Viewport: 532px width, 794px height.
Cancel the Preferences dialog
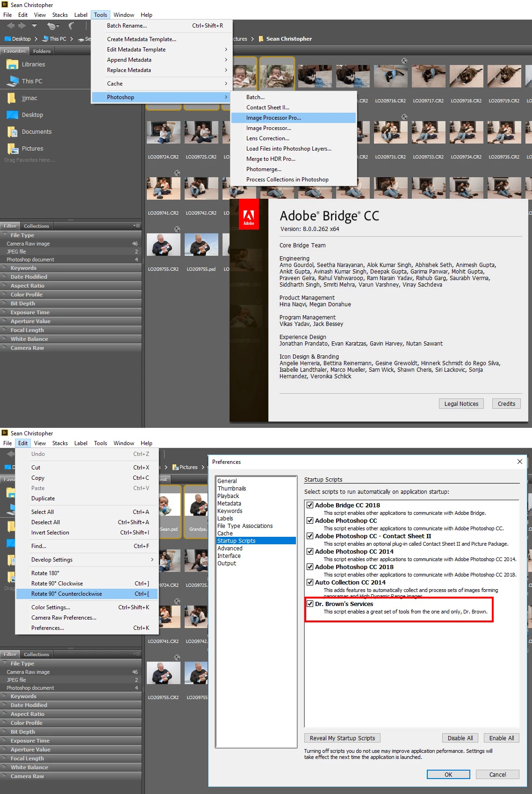click(497, 774)
